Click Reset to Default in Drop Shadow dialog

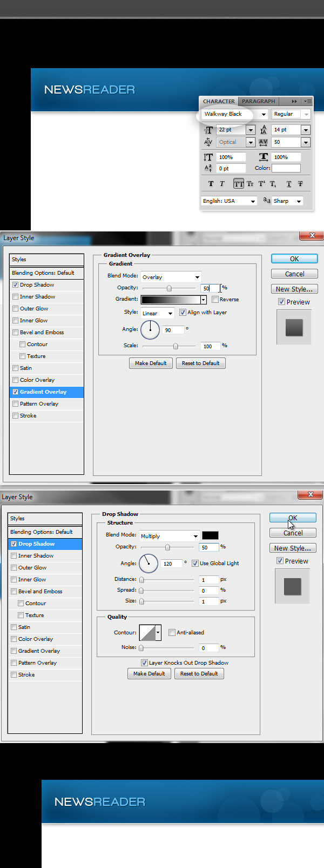(199, 673)
